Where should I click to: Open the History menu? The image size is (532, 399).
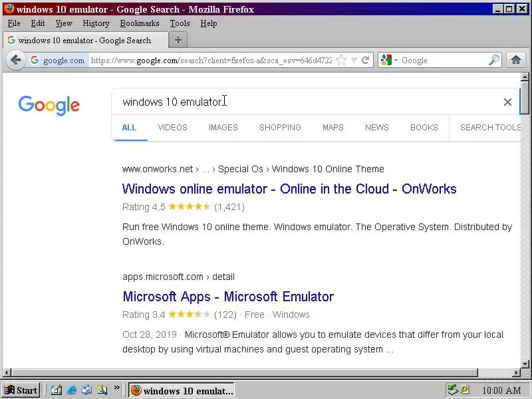point(96,23)
